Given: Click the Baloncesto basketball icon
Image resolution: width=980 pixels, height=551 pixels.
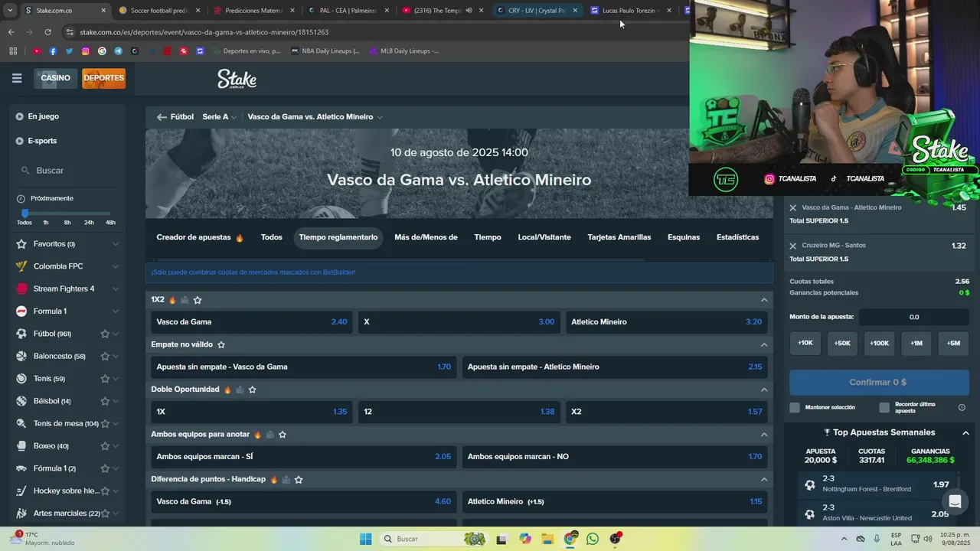Looking at the screenshot, I should (x=21, y=356).
